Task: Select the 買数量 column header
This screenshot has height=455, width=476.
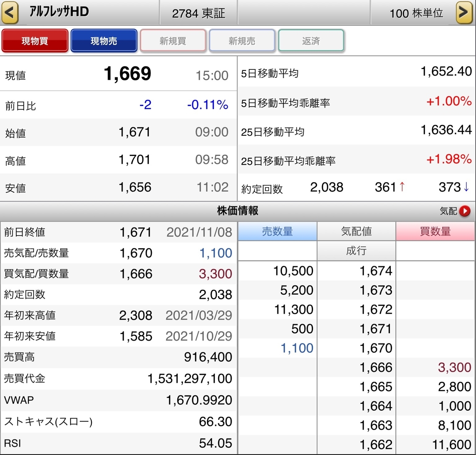Action: pyautogui.click(x=435, y=231)
